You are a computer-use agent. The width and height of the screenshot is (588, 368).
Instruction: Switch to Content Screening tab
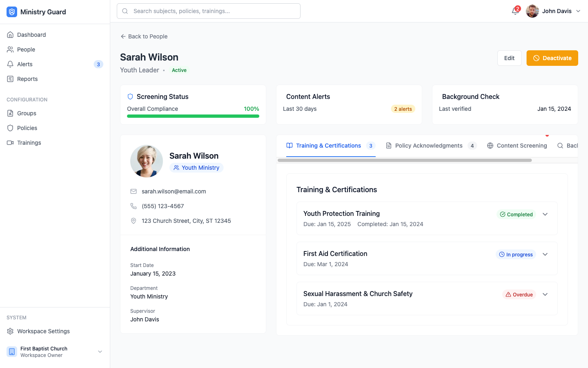(x=517, y=146)
